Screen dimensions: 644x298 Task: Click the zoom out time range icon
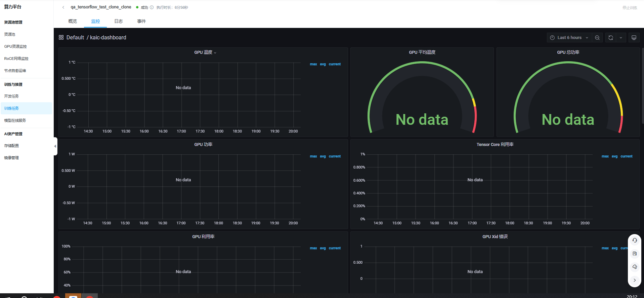coord(597,38)
